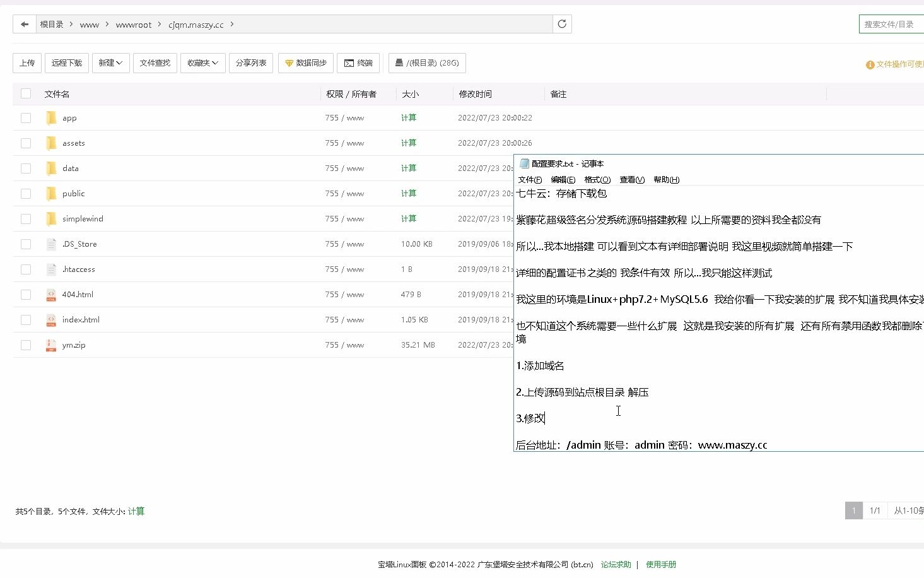924x578 pixels.
Task: Click 计算 next to total file size
Action: coord(136,512)
